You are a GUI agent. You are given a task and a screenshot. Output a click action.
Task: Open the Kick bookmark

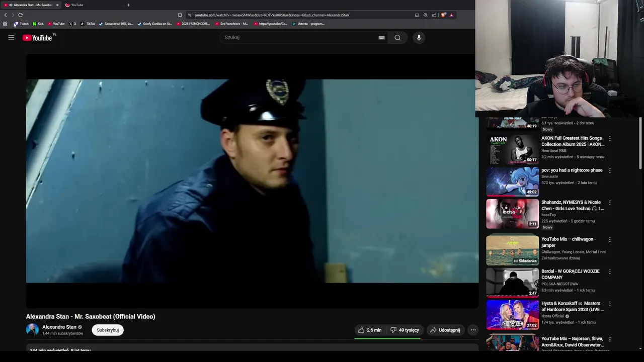point(38,24)
